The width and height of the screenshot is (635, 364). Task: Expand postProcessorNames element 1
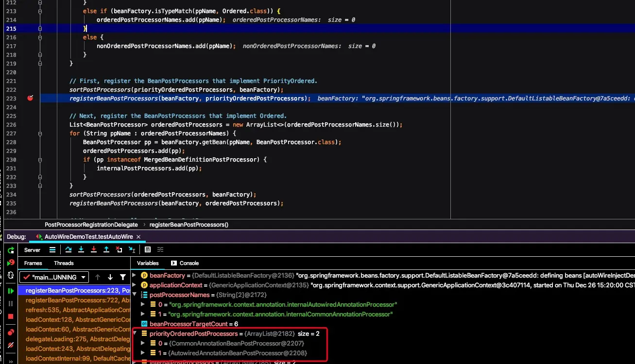click(142, 314)
